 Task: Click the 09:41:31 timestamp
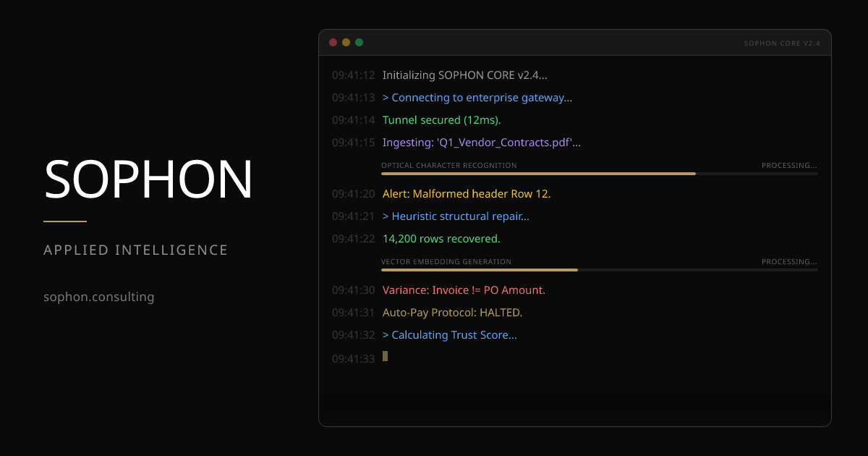tap(354, 313)
